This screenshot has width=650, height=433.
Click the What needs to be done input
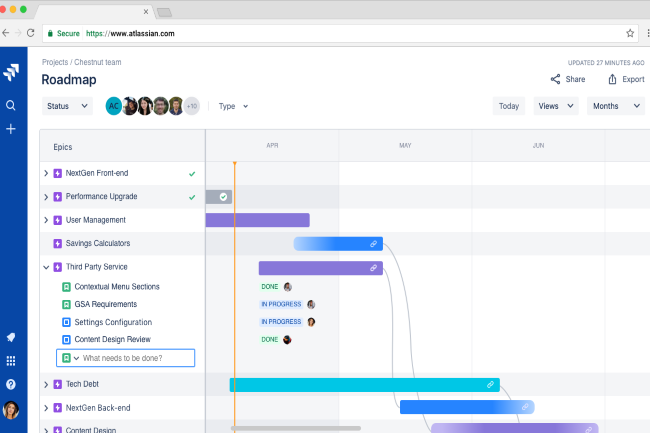(x=125, y=358)
